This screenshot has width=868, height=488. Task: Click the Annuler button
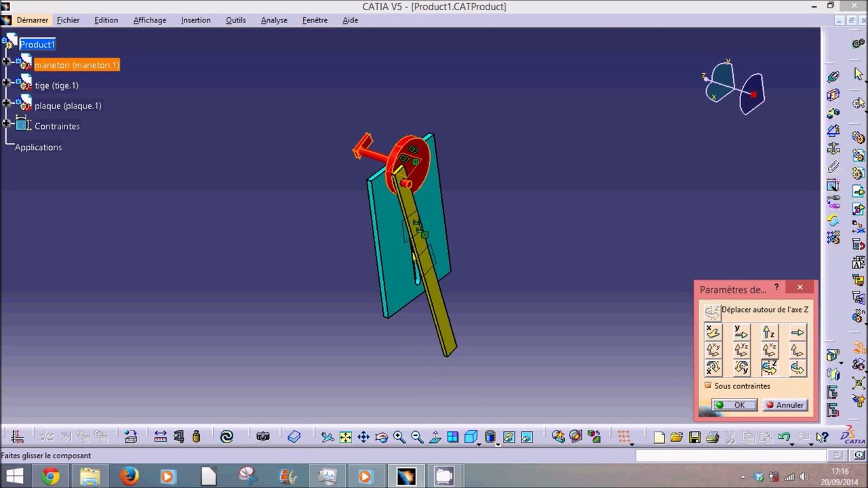pyautogui.click(x=785, y=405)
